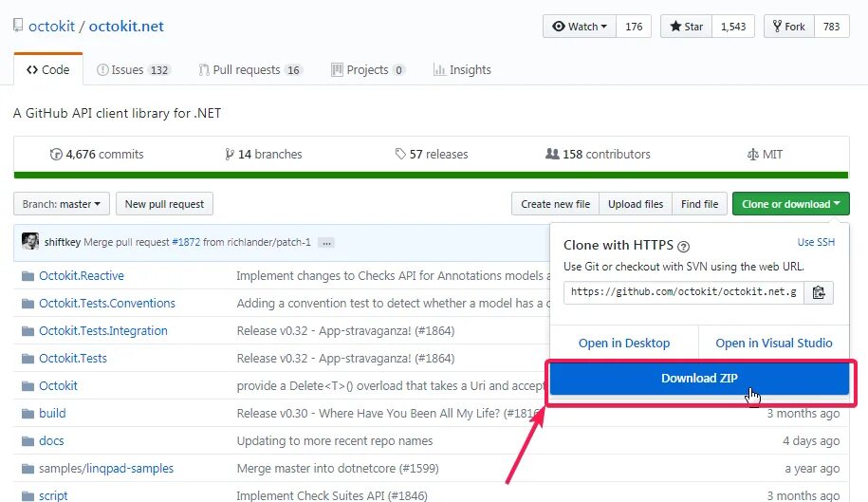Screen dimensions: 868x502
Task: Open the Issues tab
Action: [x=133, y=69]
